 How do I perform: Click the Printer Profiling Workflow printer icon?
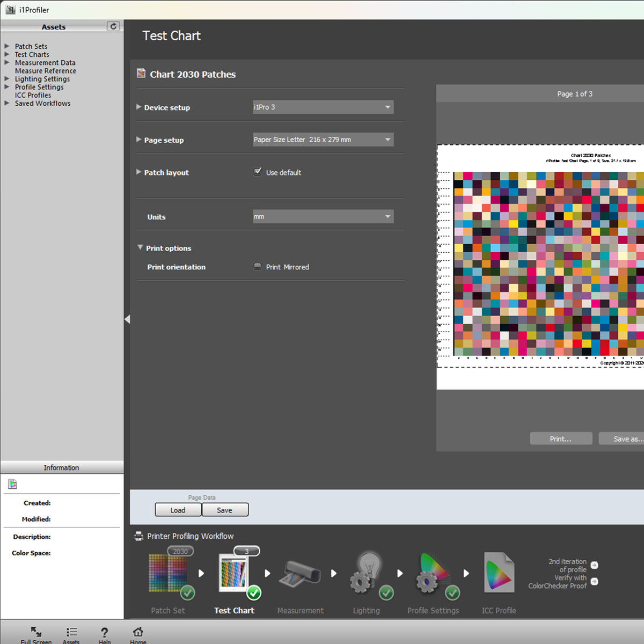click(x=138, y=536)
